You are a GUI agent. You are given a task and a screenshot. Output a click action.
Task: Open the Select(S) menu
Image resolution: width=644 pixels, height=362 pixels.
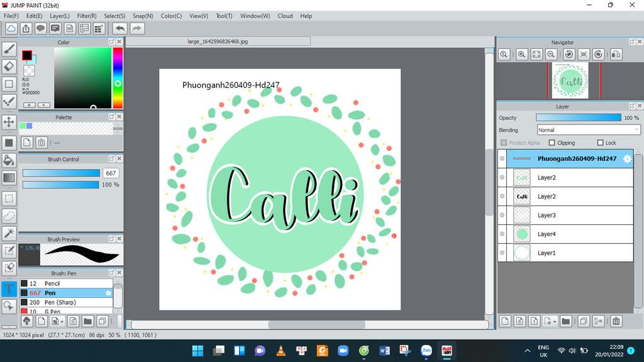click(114, 16)
